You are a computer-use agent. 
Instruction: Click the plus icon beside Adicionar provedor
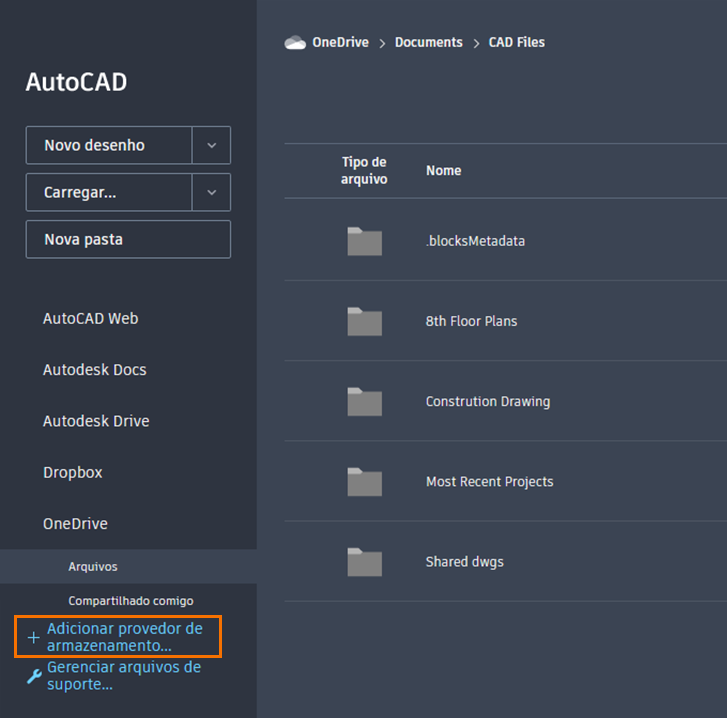33,637
